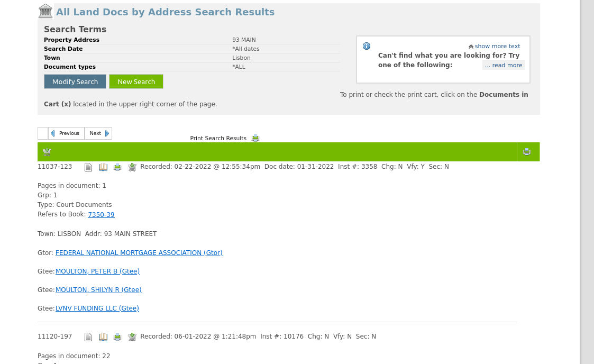Click the printer icon for record 11120-197
The width and height of the screenshot is (594, 364).
[117, 336]
